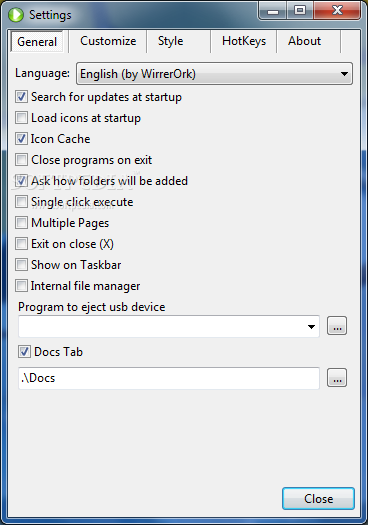Go to the Style tab

pos(170,41)
